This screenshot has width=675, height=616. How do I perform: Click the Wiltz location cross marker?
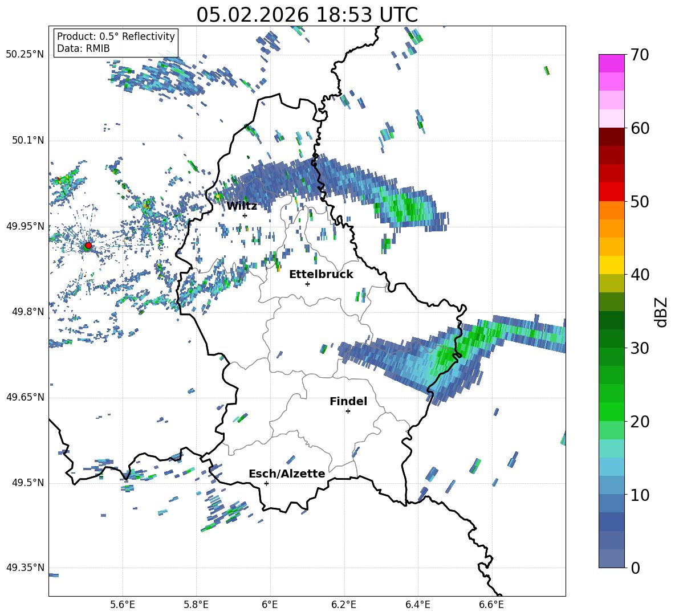pos(245,216)
